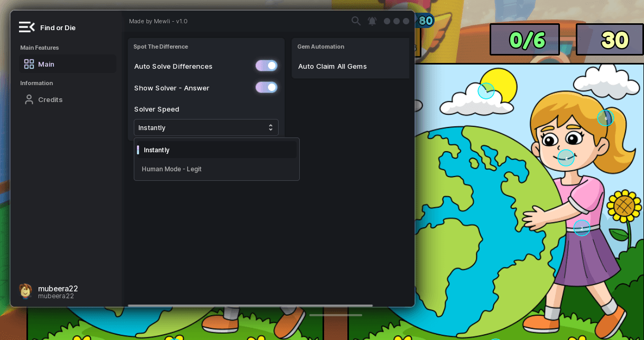Turn off the Show Solver - Answer toggle
The image size is (644, 340).
(266, 87)
